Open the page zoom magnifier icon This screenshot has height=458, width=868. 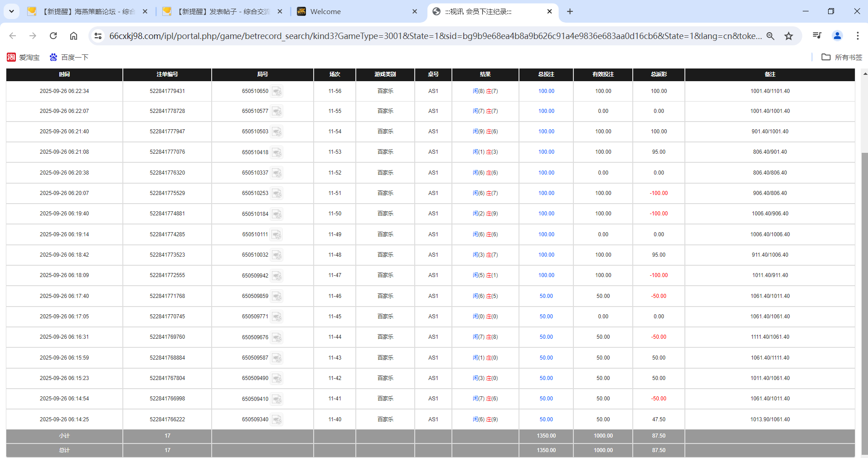click(x=771, y=36)
